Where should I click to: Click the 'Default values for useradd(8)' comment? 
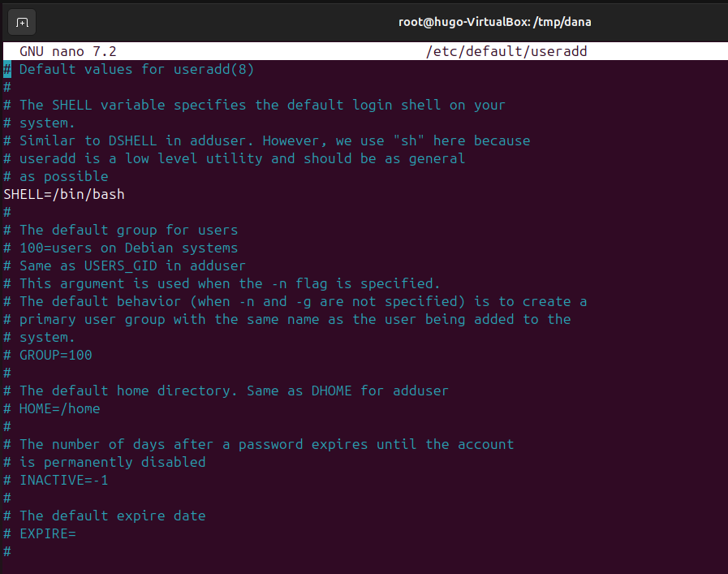(x=136, y=69)
